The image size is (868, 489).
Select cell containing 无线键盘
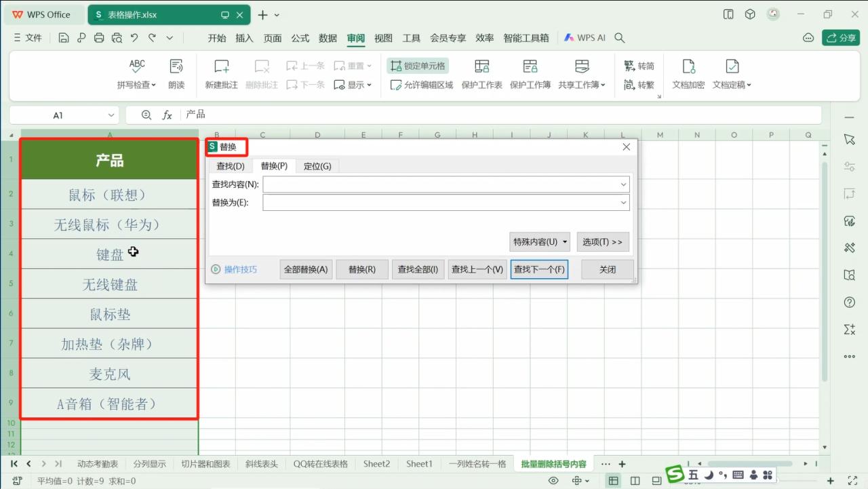pyautogui.click(x=109, y=284)
